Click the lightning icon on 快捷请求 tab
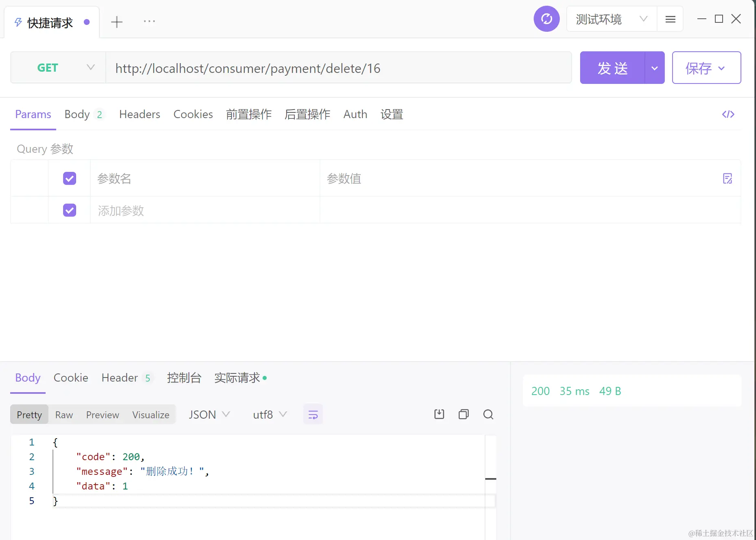Screen dimensions: 756x540 [18, 22]
